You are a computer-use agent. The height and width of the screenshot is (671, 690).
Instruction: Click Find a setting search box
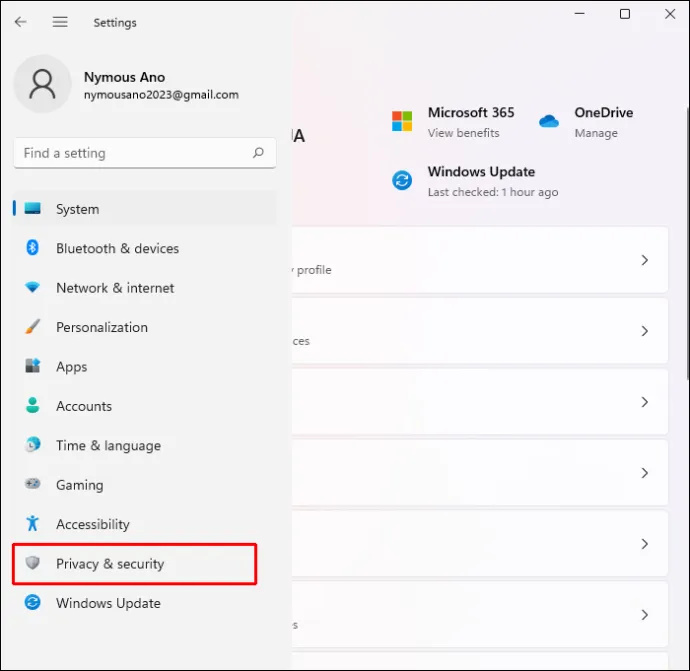coord(145,153)
